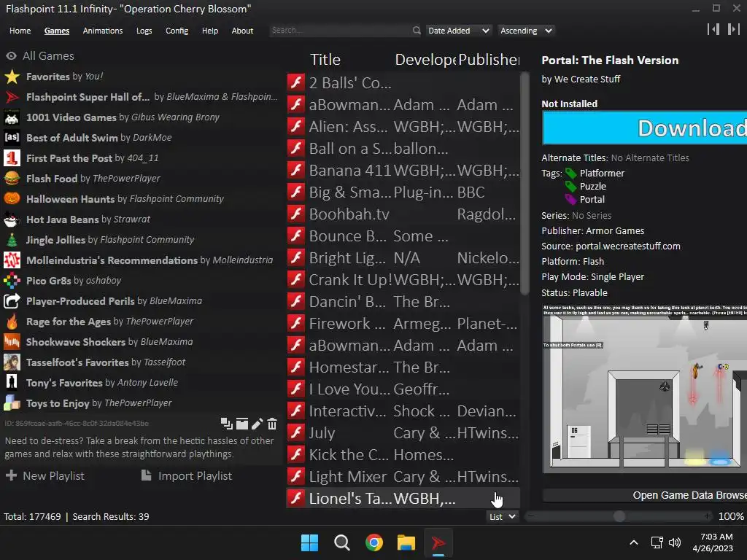Screen dimensions: 747x560
Task: Click the Download button
Action: pos(645,128)
